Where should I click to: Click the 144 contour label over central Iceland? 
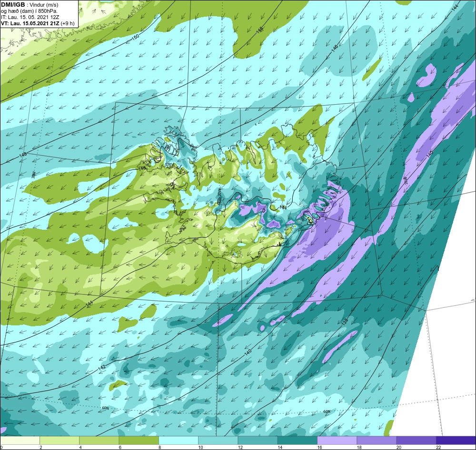[283, 207]
